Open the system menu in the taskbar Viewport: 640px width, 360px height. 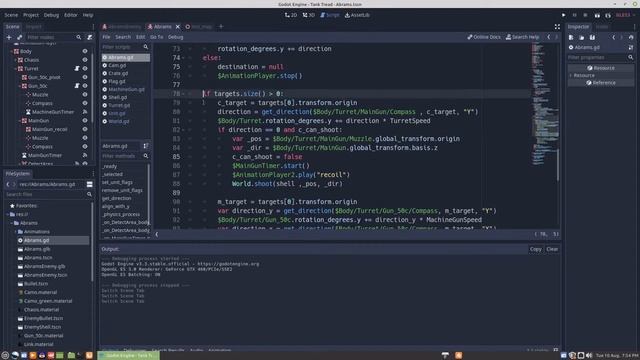(x=5, y=356)
